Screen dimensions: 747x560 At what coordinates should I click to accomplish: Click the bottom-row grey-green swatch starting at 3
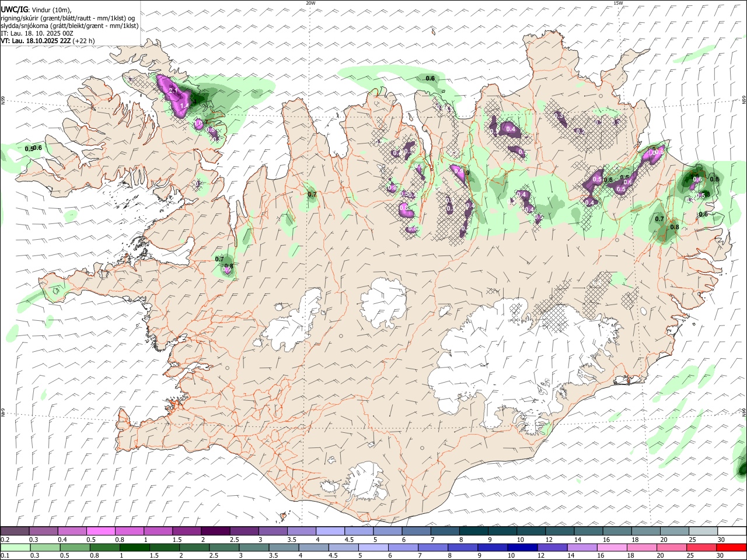click(x=254, y=548)
